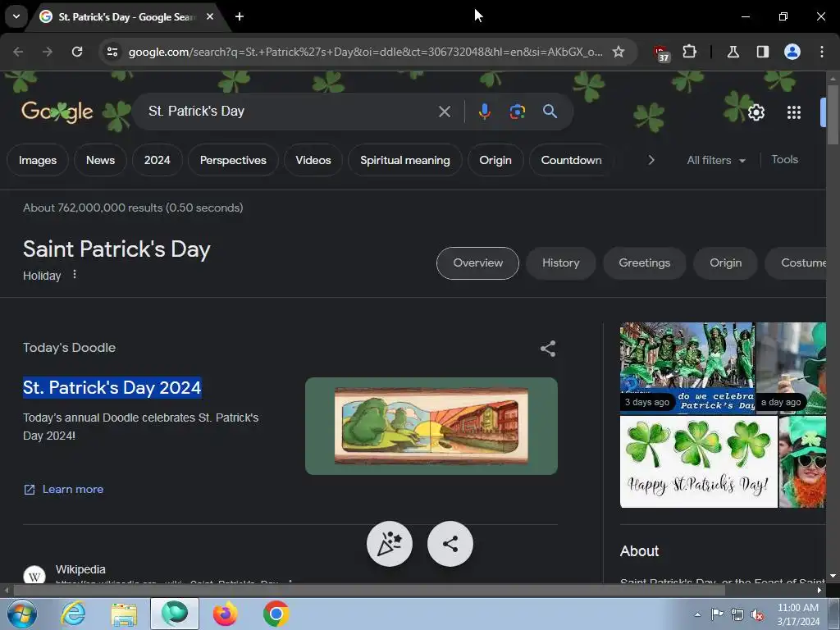
Task: Switch to the History tab
Action: (560, 263)
